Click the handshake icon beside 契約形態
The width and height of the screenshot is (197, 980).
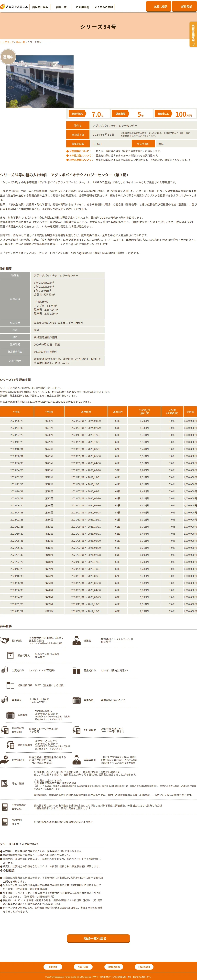click(x=5, y=641)
